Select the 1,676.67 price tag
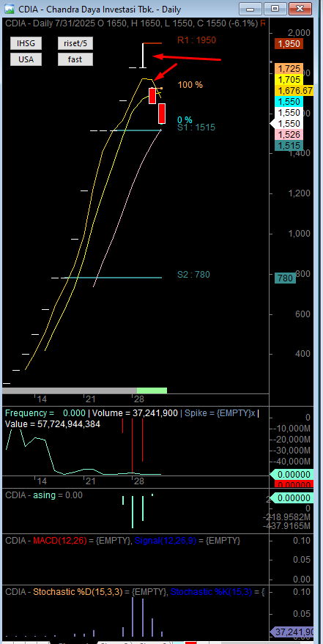The width and height of the screenshot is (323, 644). coord(294,91)
